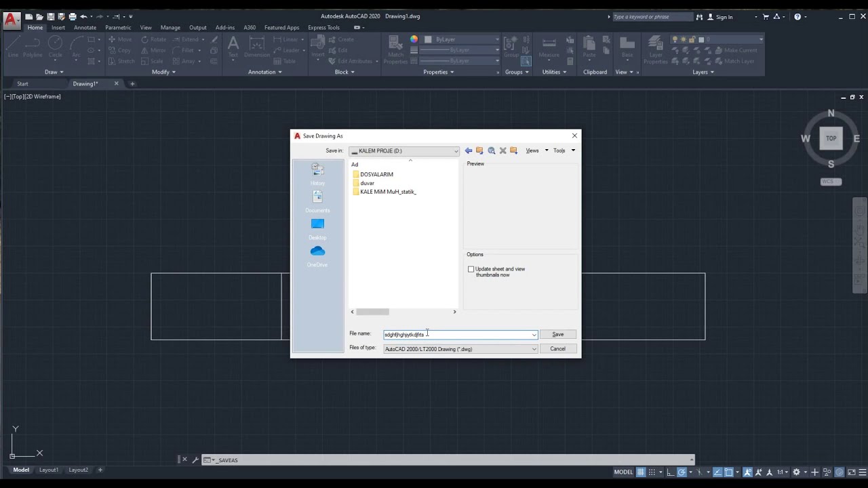Select the Text tool in Annotation panel
This screenshot has width=868, height=488.
click(x=233, y=46)
